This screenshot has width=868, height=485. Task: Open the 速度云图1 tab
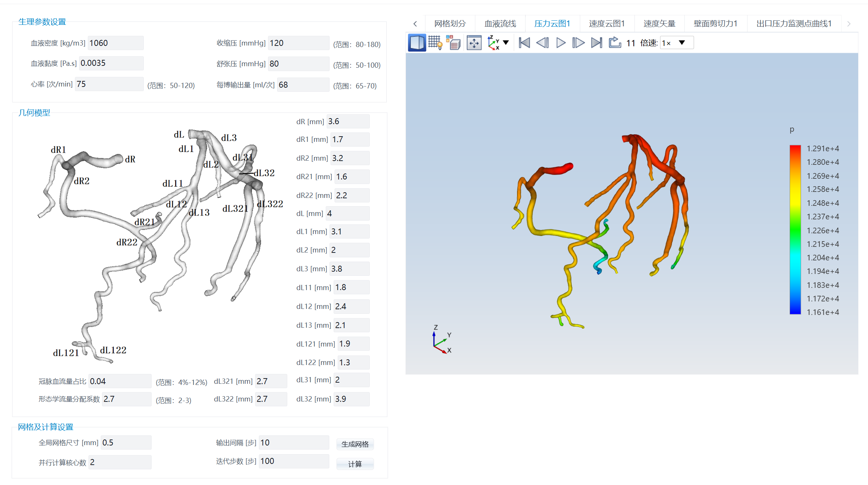[607, 24]
